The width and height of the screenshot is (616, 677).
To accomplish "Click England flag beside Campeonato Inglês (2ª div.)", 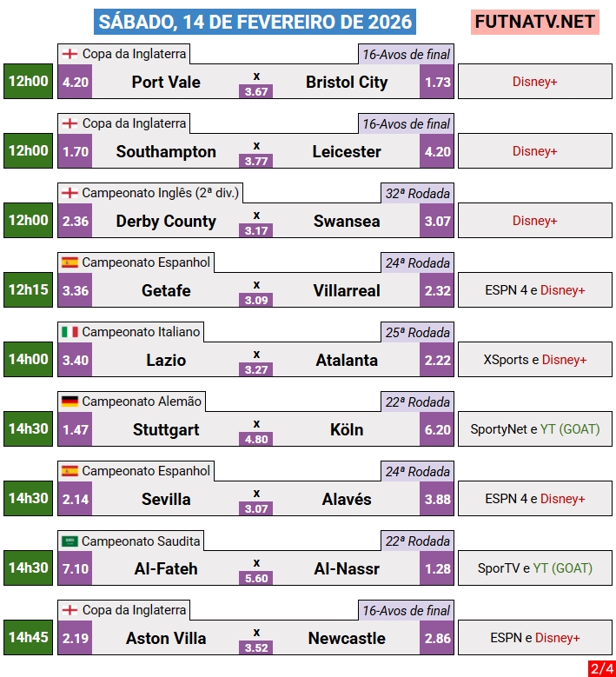I will pos(70,193).
